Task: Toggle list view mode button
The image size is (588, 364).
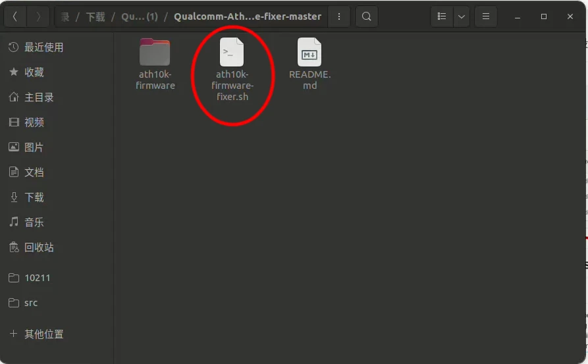Action: [x=442, y=16]
